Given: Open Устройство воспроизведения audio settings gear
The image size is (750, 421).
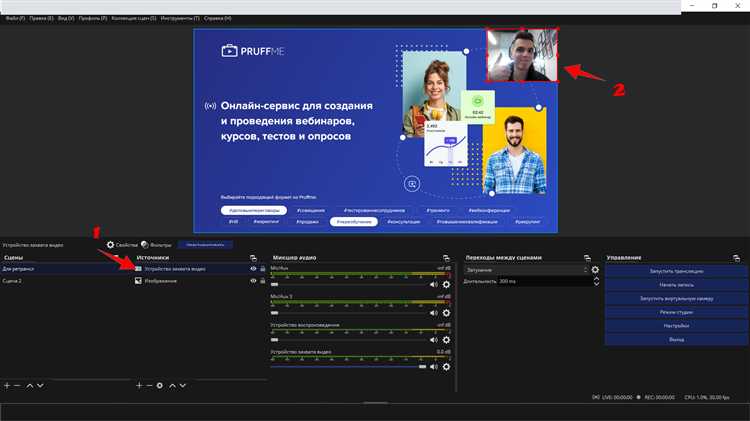Looking at the screenshot, I should coord(446,340).
